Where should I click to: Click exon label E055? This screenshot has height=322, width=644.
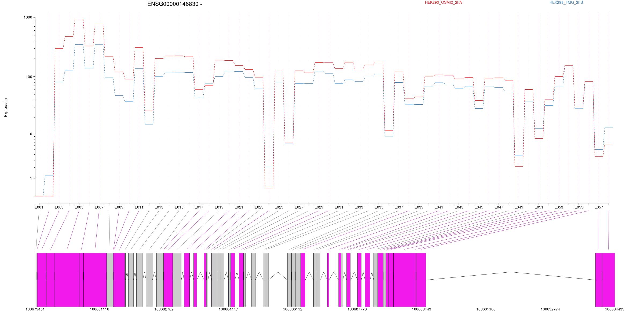tap(579, 207)
